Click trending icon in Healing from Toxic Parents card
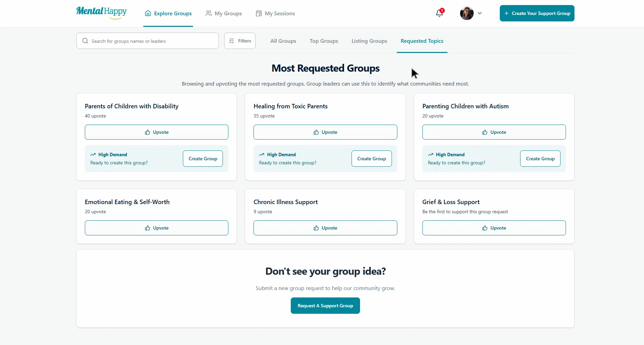Viewport: 644px width, 345px height. click(x=262, y=155)
